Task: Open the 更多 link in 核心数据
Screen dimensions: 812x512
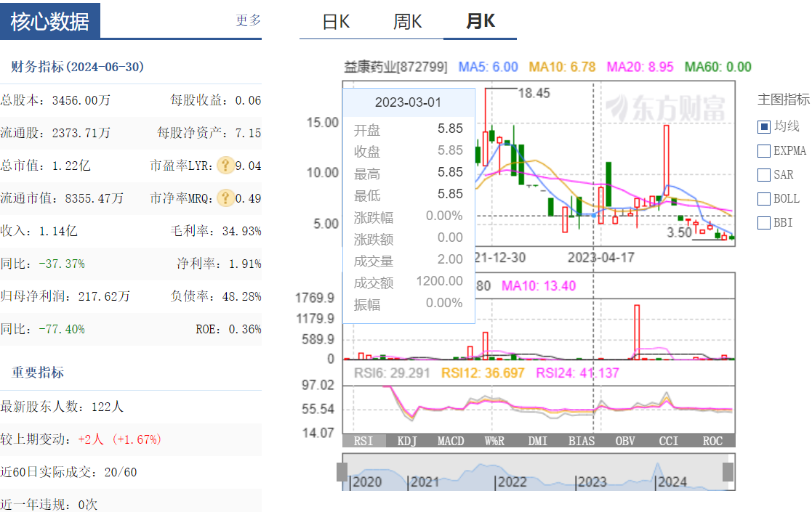Action: pos(249,20)
